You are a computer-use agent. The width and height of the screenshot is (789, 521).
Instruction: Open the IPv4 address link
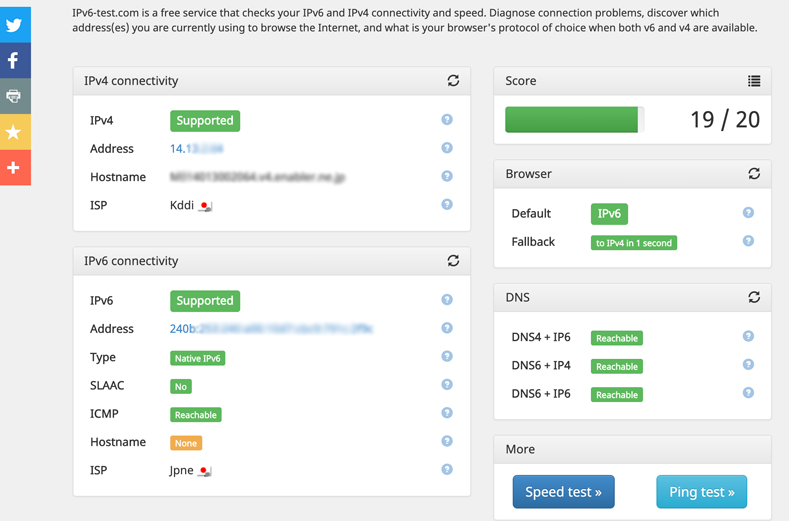197,148
